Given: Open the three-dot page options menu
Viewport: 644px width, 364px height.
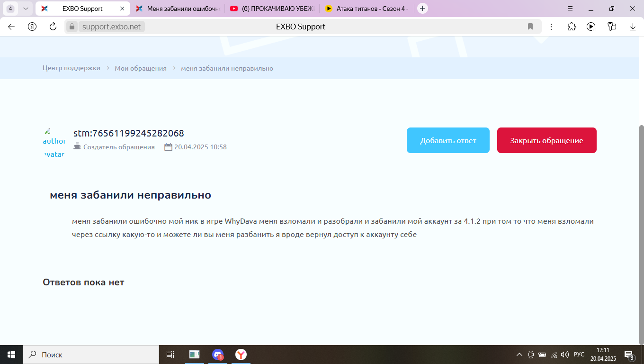Looking at the screenshot, I should coord(551,27).
